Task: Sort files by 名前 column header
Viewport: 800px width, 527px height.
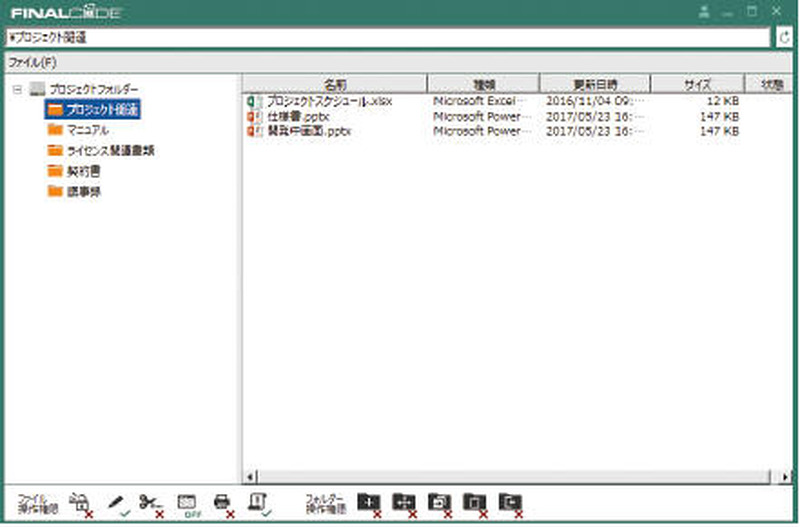Action: pos(335,84)
